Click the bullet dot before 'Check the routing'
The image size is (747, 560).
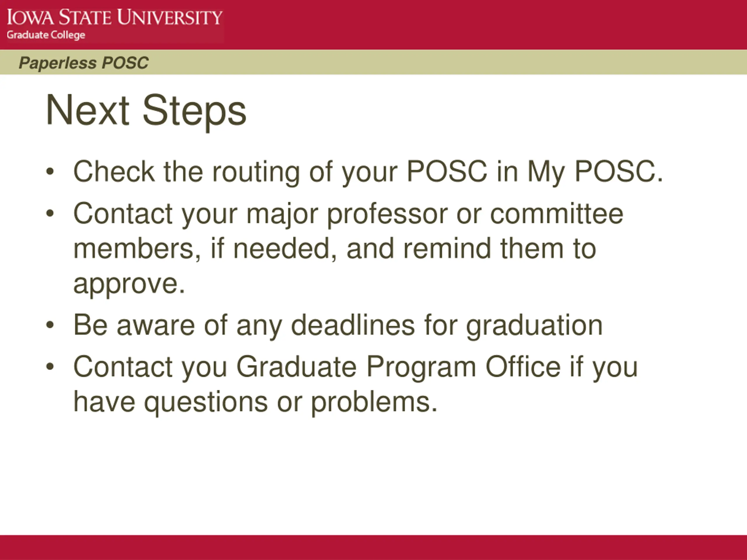(50, 171)
